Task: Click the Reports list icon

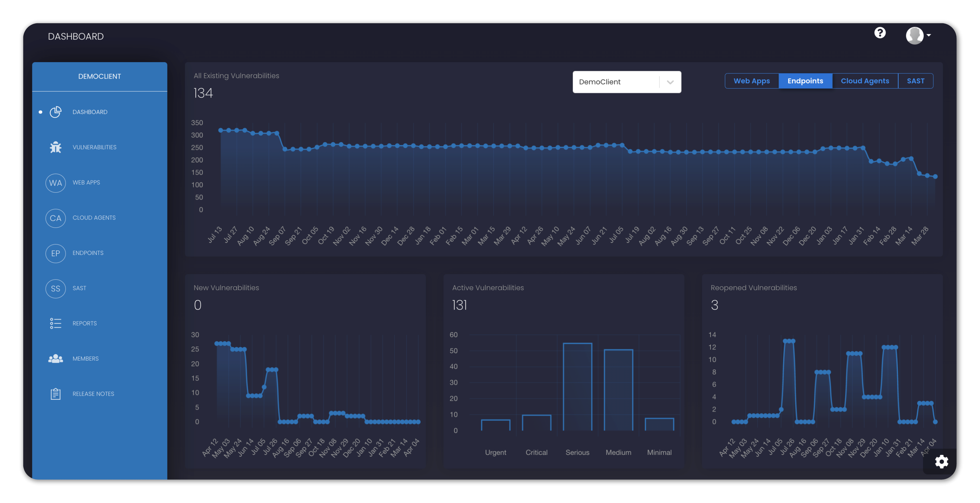Action: pyautogui.click(x=56, y=323)
